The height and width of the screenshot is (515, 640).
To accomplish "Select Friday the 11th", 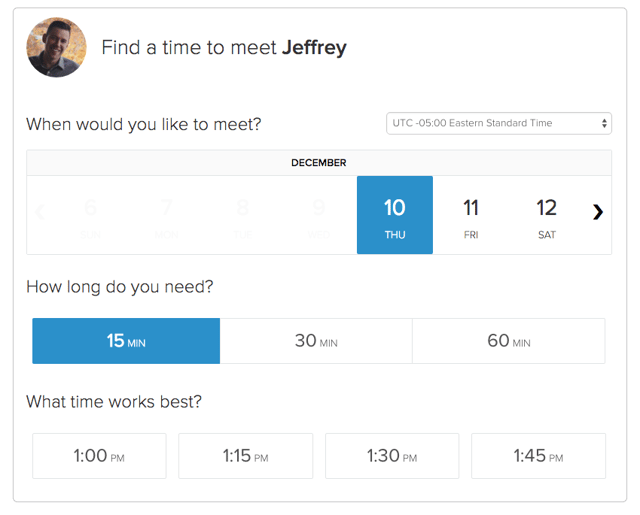I will click(x=471, y=215).
